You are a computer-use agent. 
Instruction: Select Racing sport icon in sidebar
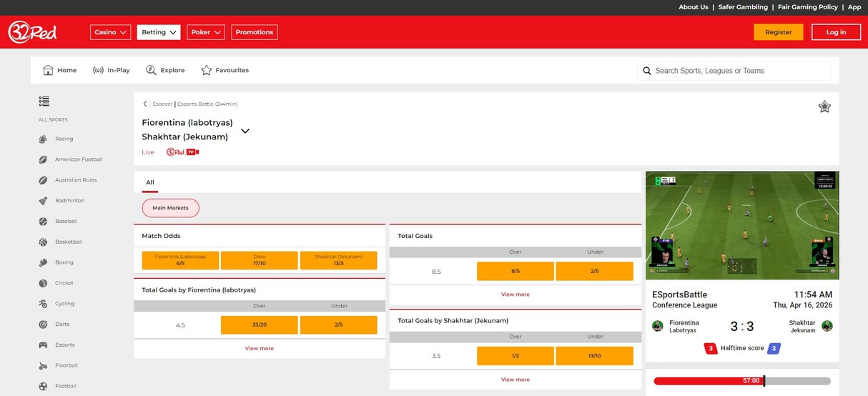tap(43, 139)
